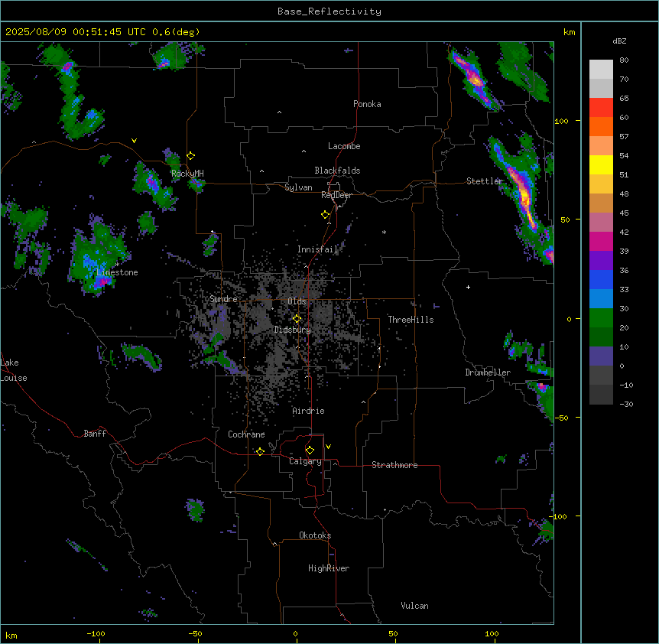Click the Lacombe city label
Screen dimensions: 659x644
point(344,146)
